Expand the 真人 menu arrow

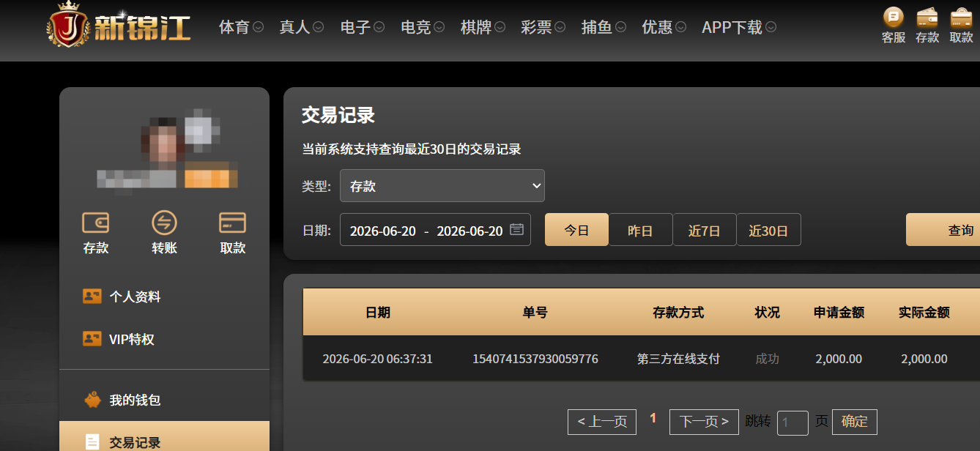click(x=319, y=27)
